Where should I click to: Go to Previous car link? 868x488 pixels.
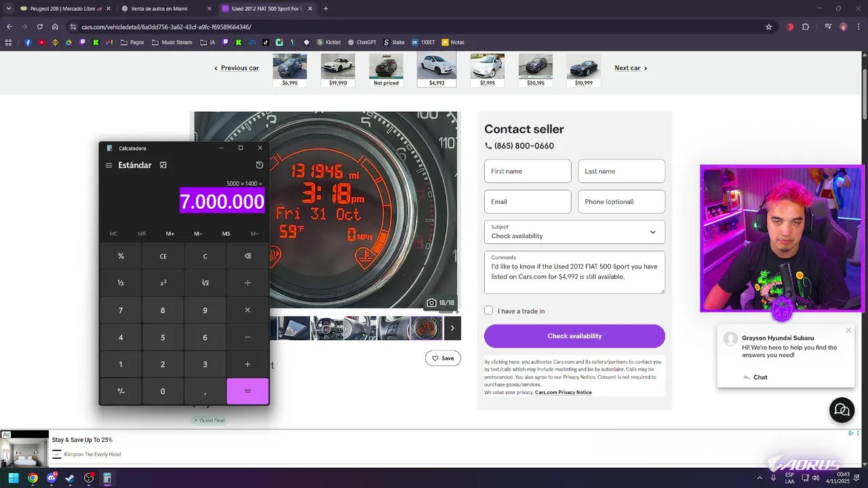click(237, 68)
